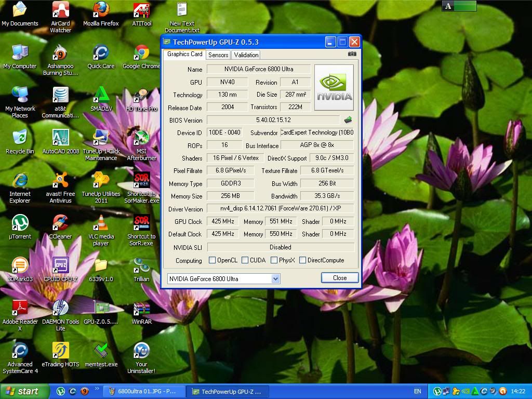The image size is (532, 399).
Task: Click the BIOS Version field 5.40.02.15.12
Action: coord(273,120)
